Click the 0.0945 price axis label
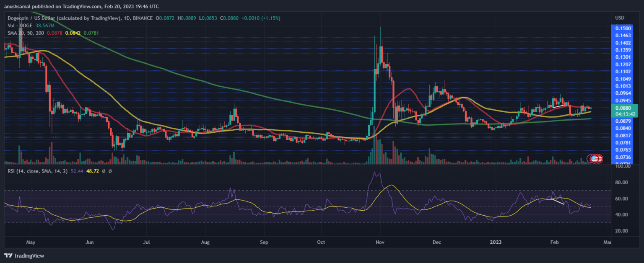 (x=623, y=101)
